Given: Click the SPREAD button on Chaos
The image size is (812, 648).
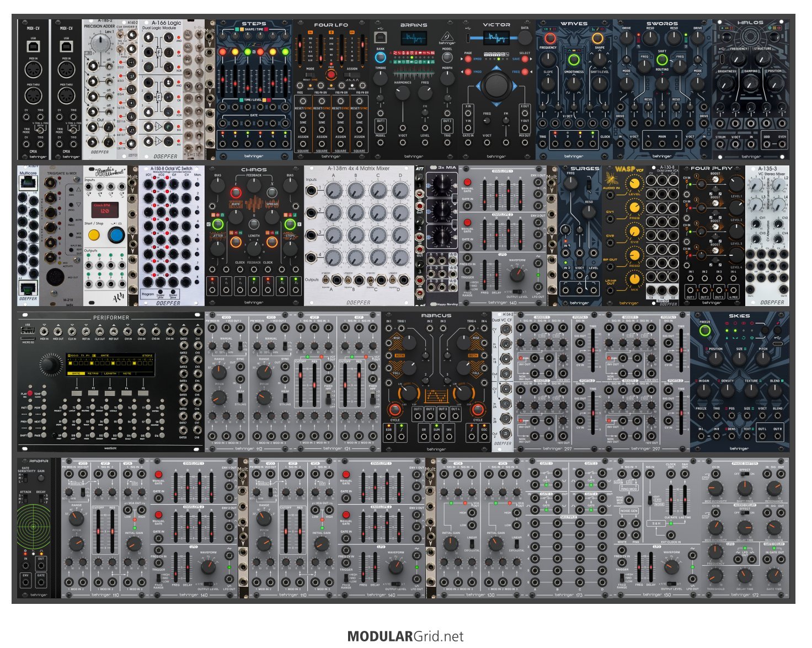Looking at the screenshot, I should [x=272, y=192].
